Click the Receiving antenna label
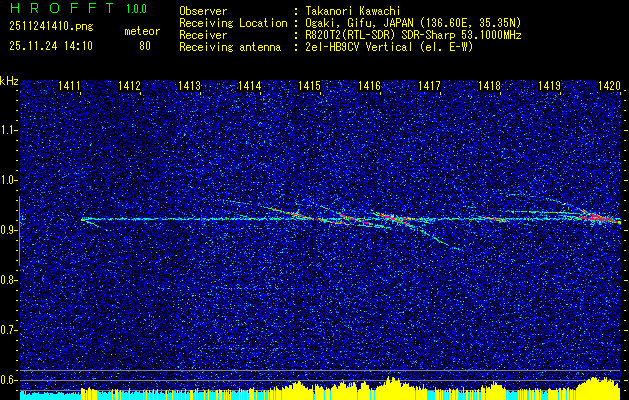The image size is (629, 400). tap(230, 47)
